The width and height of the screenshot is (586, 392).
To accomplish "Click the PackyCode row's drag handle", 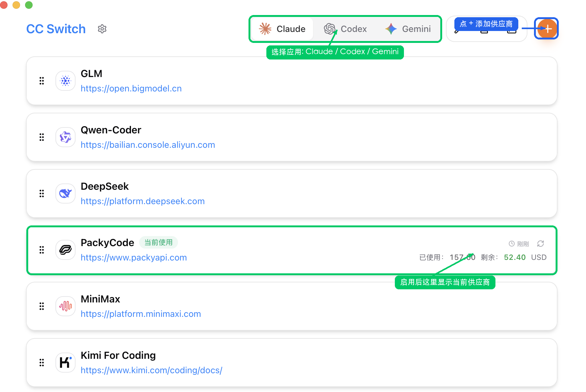I will click(42, 250).
